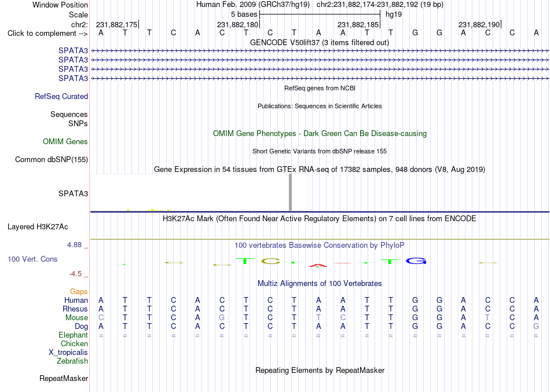Image resolution: width=550 pixels, height=392 pixels.
Task: Click the RepeatMasker track label
Action: [x=64, y=378]
